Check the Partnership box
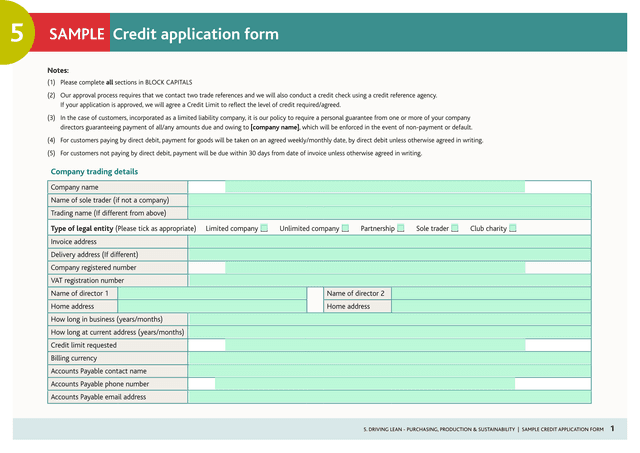This screenshot has height=453, width=640. (x=400, y=228)
